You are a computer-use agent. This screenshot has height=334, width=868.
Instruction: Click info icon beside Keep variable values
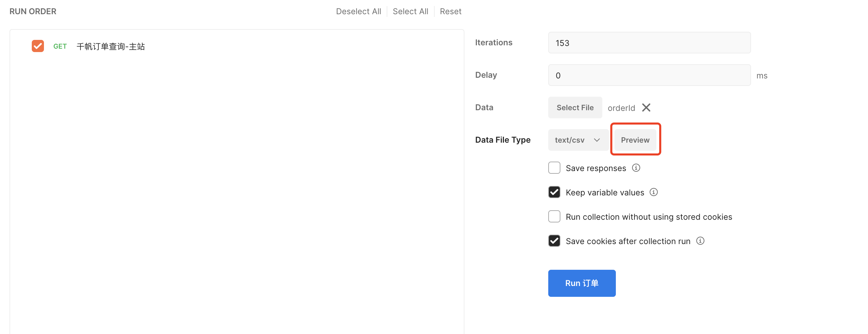coord(654,192)
